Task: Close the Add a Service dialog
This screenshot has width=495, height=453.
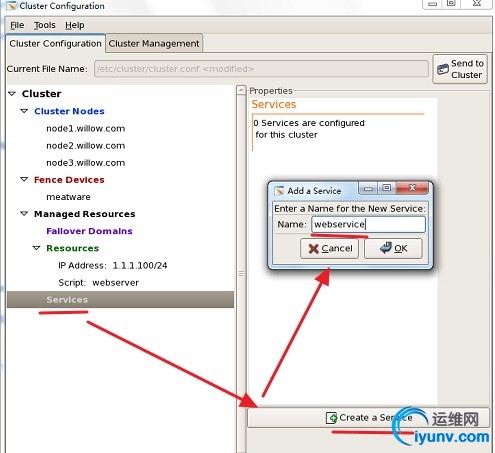Action: pyautogui.click(x=412, y=188)
